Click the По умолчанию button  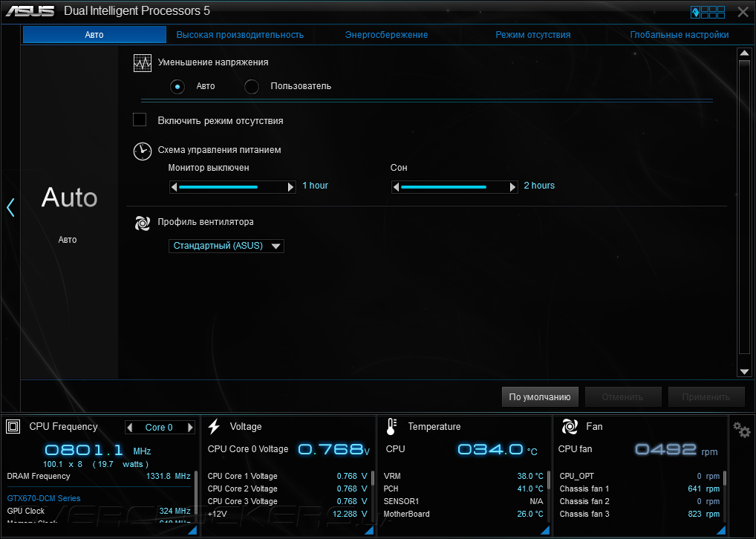(540, 396)
